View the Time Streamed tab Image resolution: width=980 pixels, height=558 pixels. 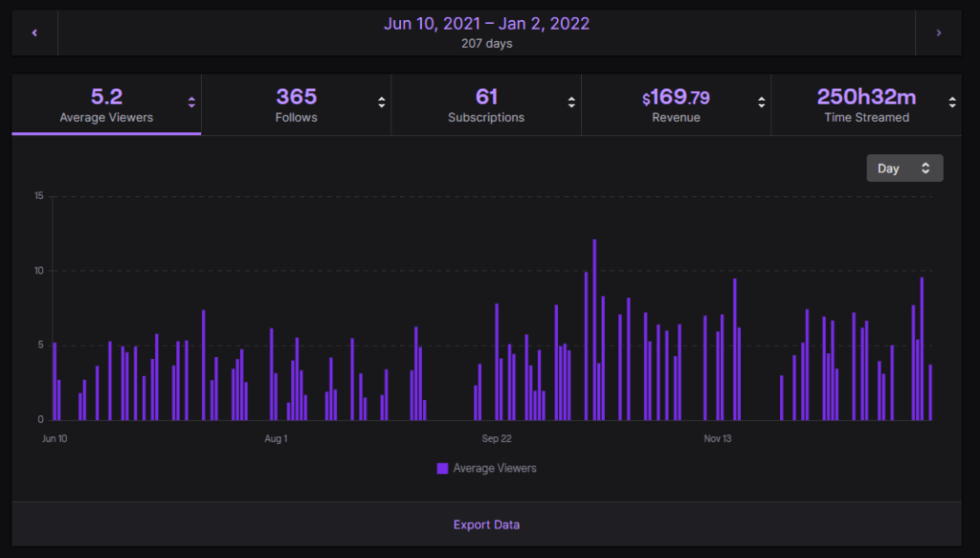(865, 105)
